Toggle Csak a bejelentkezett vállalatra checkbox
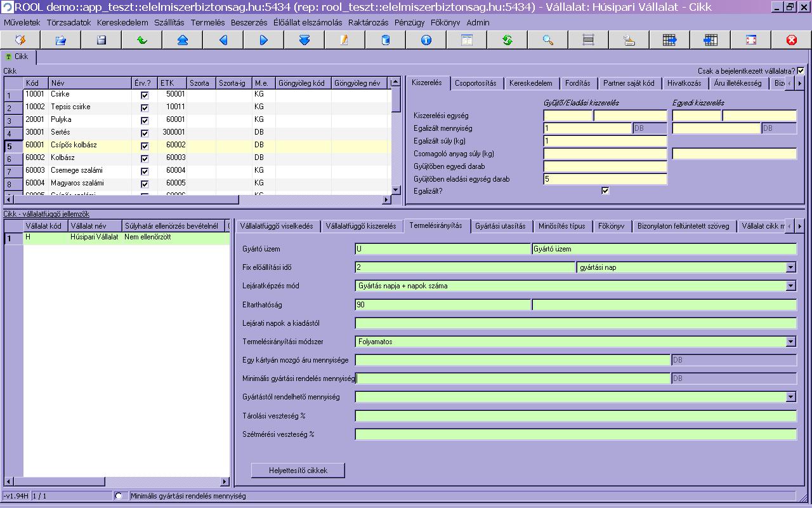 coord(801,71)
